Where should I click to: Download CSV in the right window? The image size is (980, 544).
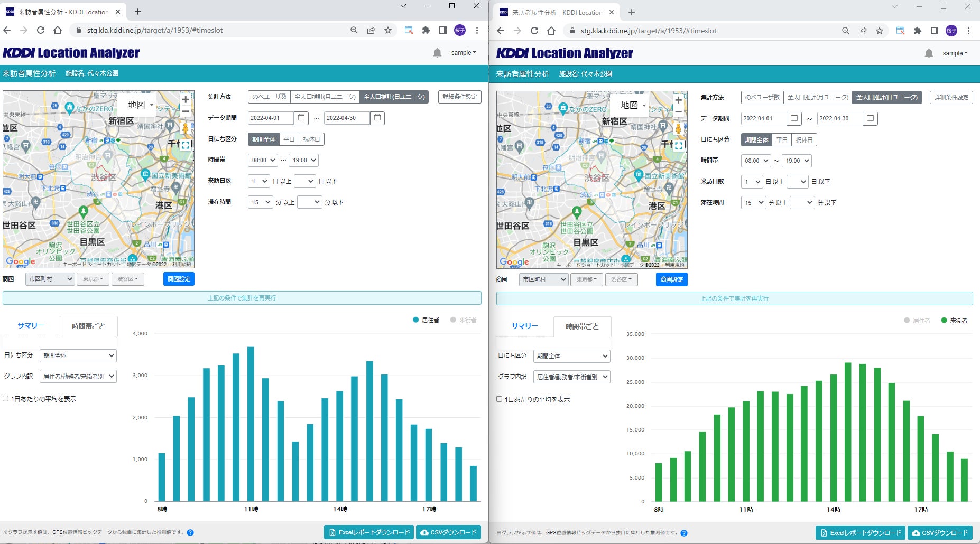940,533
